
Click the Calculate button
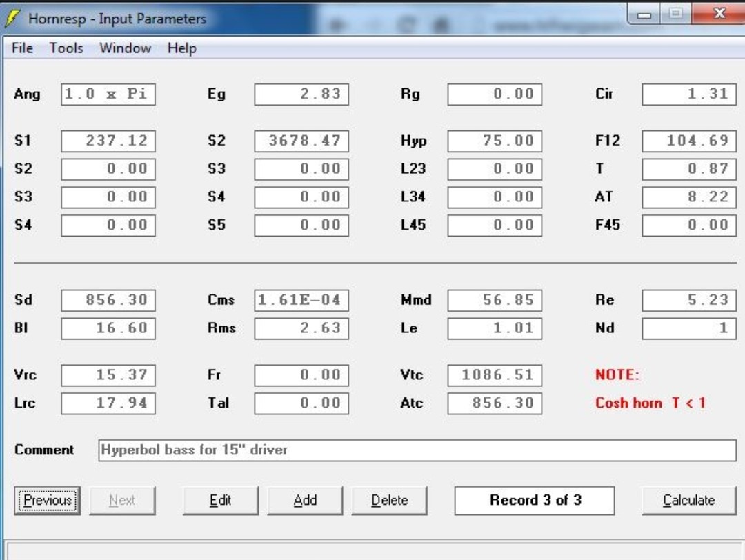click(689, 500)
